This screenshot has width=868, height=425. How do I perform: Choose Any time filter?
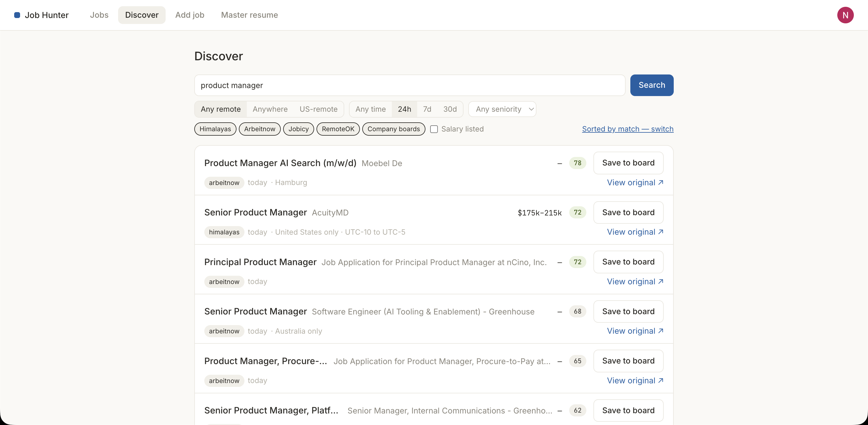tap(370, 109)
